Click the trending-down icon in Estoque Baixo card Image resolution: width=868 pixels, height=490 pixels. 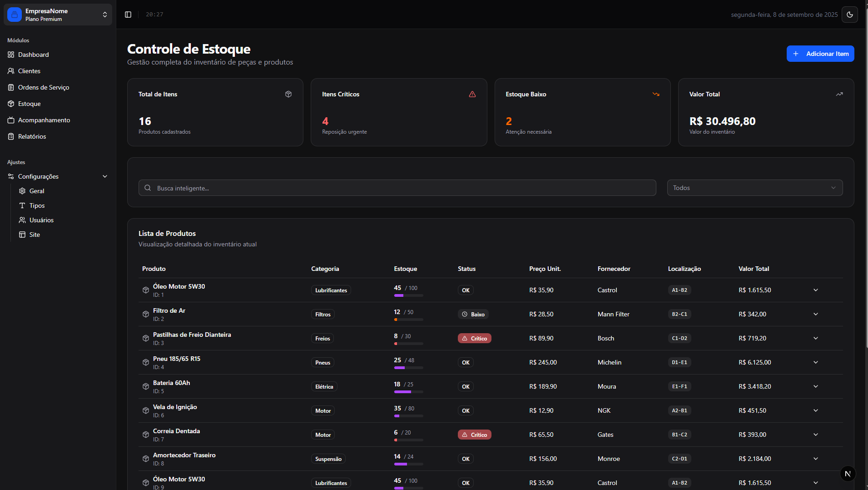[x=656, y=94]
